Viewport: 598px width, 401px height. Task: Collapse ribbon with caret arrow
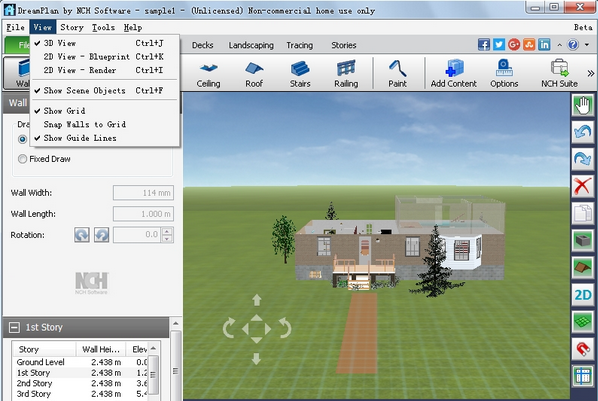[559, 45]
